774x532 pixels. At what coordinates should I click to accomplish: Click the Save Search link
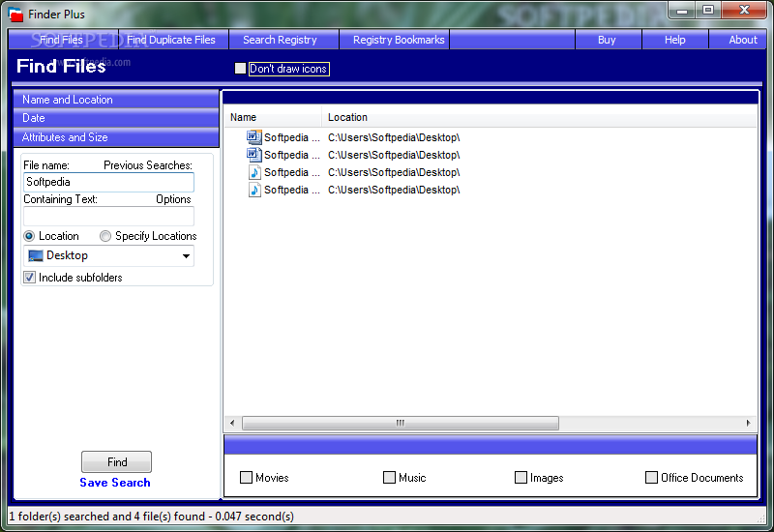115,483
